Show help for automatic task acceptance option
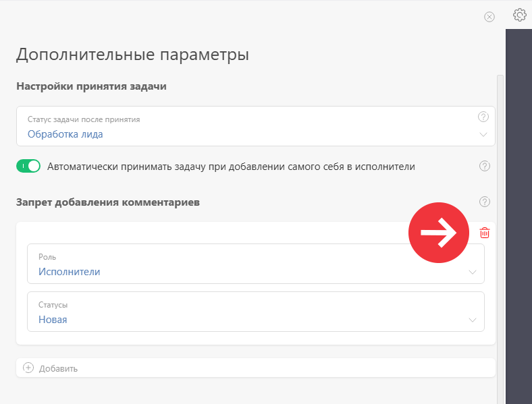Screen dimensions: 532x404 point(485,166)
